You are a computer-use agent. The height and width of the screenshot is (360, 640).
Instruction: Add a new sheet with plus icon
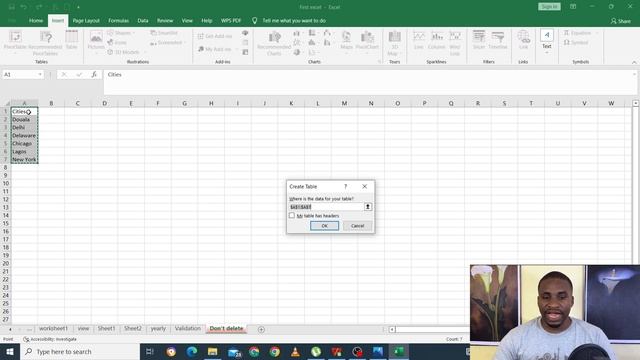261,329
